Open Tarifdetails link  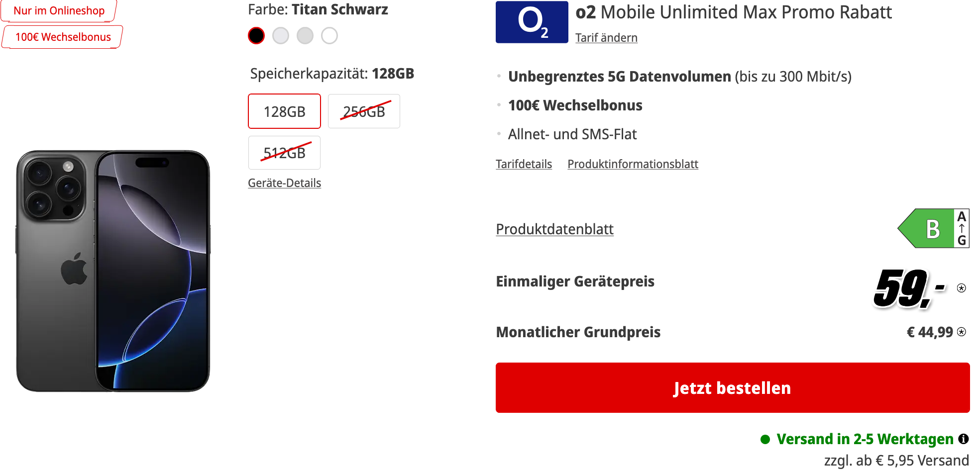(x=524, y=164)
